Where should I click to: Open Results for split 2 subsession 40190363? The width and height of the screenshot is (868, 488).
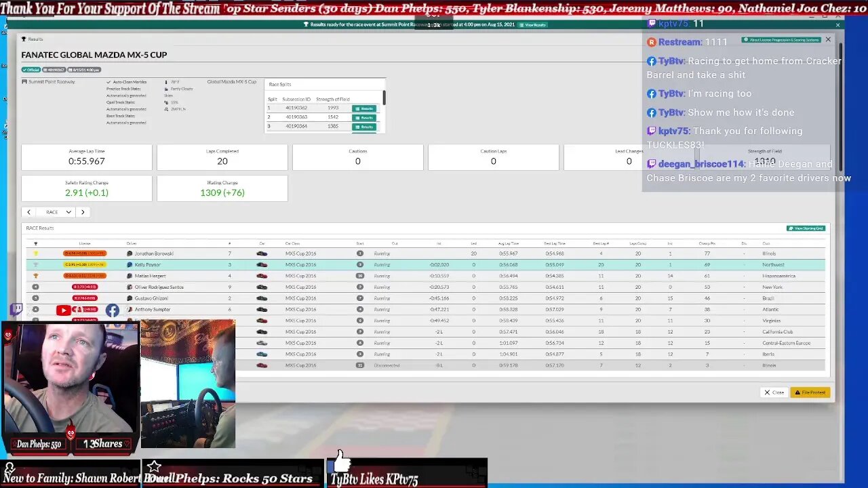click(364, 117)
